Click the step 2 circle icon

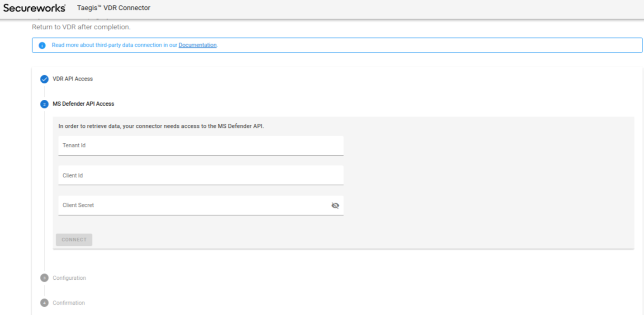[44, 104]
